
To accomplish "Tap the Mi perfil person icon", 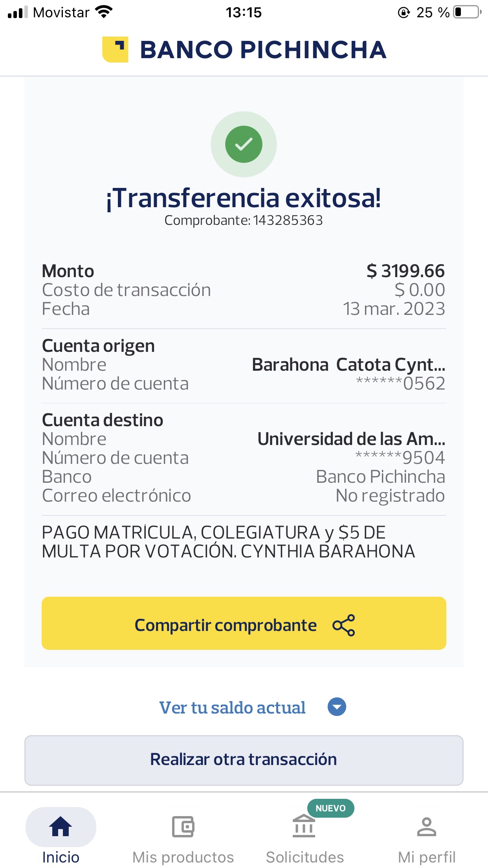I will pyautogui.click(x=427, y=826).
